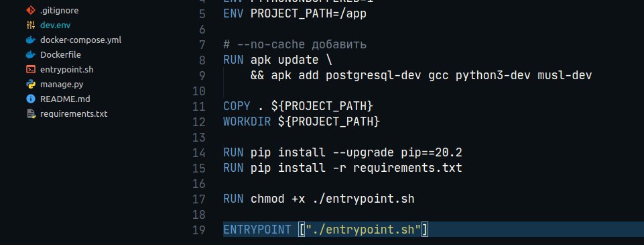Click 'requirements.txt' in line 15 code
Image resolution: width=644 pixels, height=245 pixels.
tap(408, 168)
